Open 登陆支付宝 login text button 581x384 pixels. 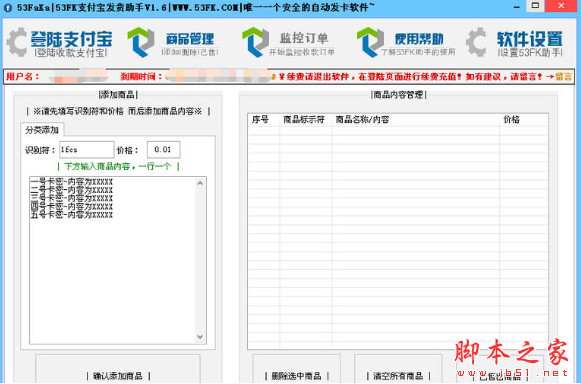(71, 39)
